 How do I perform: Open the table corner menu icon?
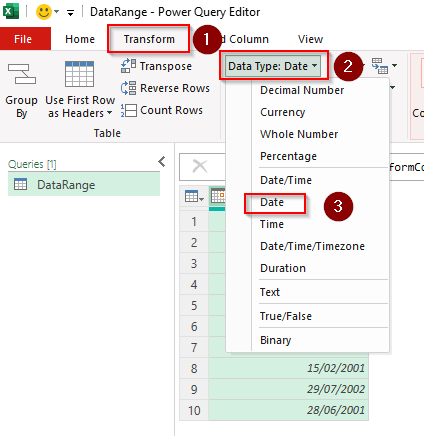tap(194, 197)
